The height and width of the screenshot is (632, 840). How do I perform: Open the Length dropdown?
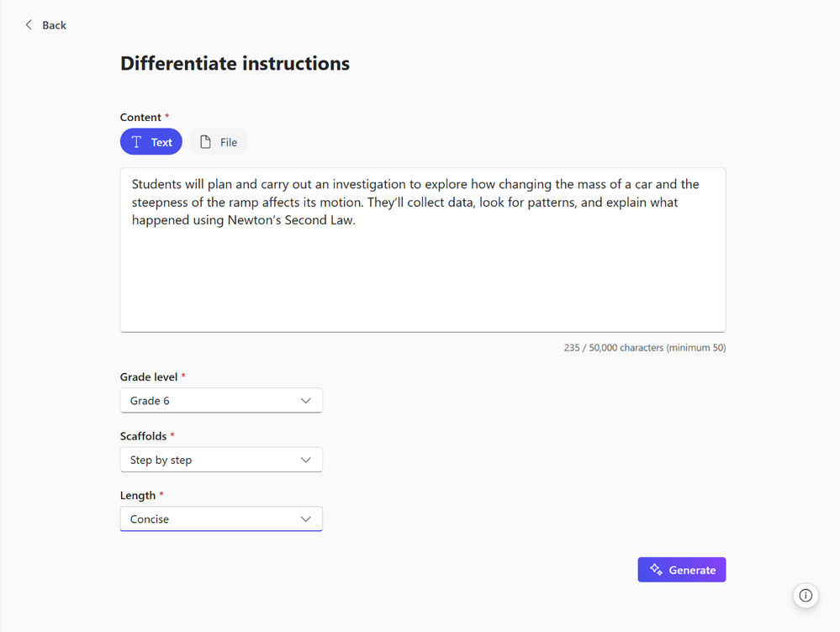[x=220, y=519]
